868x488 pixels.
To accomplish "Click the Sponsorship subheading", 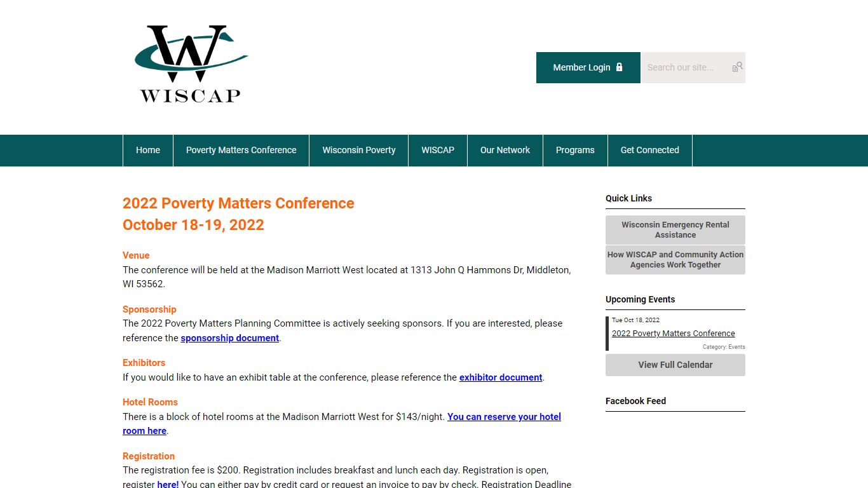I will pos(149,309).
